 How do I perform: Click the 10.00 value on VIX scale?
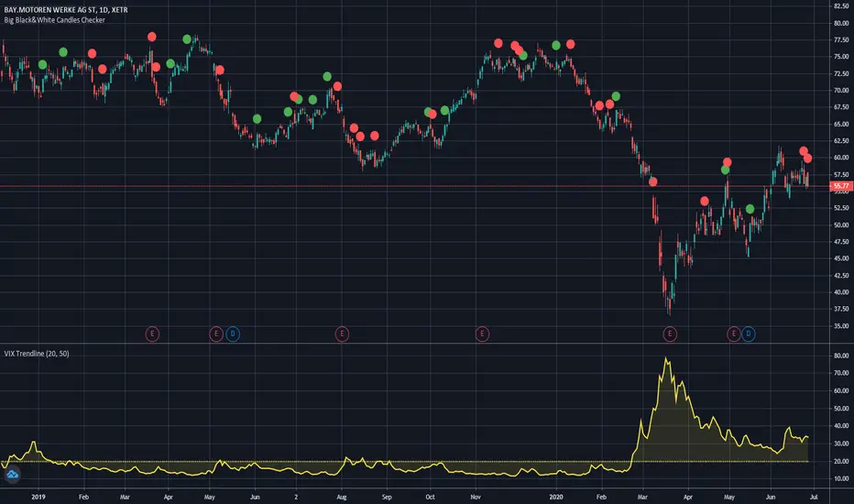[841, 478]
